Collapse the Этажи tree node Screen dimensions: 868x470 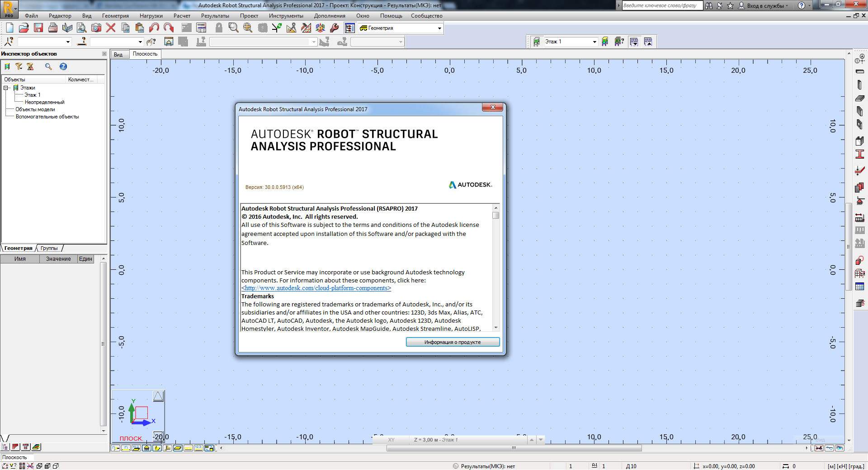tap(6, 88)
